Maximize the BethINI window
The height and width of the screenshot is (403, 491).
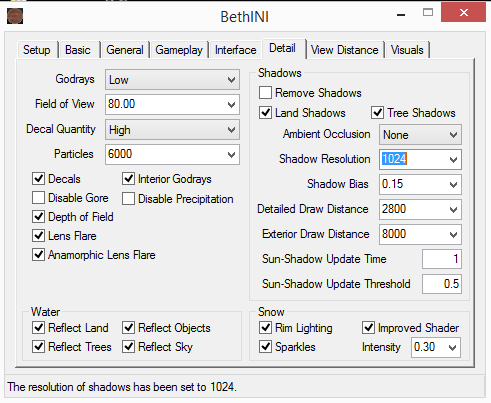click(x=428, y=13)
